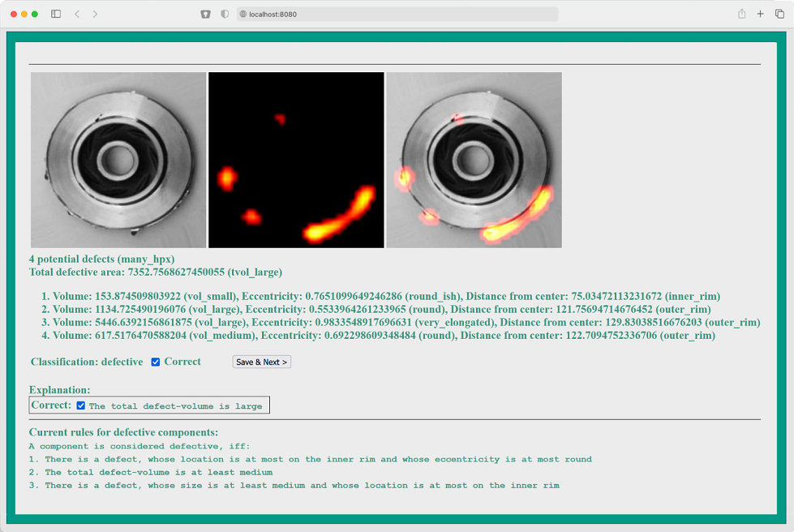Toggle the Safari sidebar icon

pyautogui.click(x=56, y=14)
